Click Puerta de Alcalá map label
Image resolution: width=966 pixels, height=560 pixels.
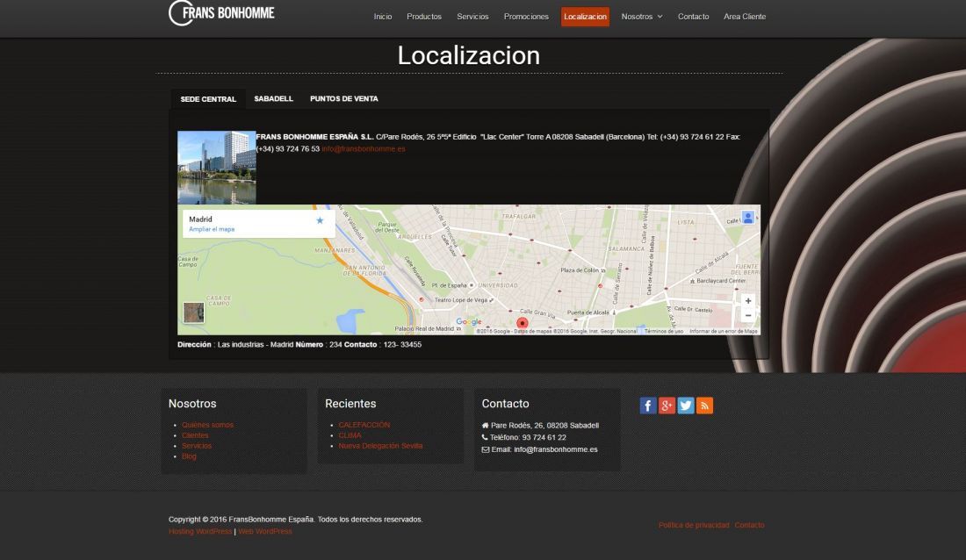(x=588, y=313)
